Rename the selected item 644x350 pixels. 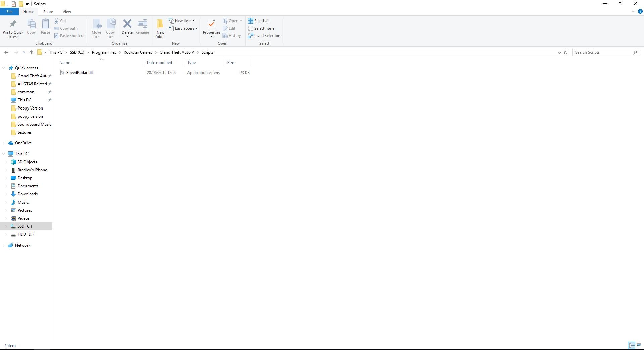(142, 27)
